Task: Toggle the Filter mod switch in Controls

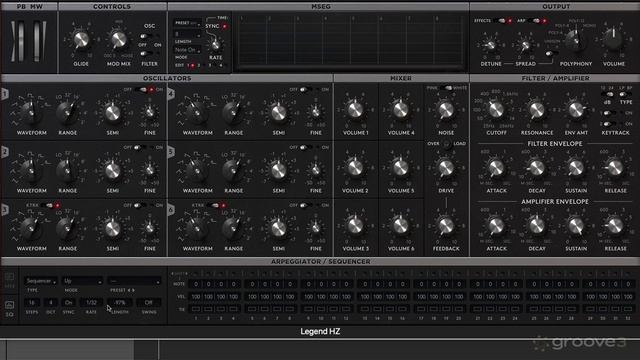Action: (x=146, y=54)
